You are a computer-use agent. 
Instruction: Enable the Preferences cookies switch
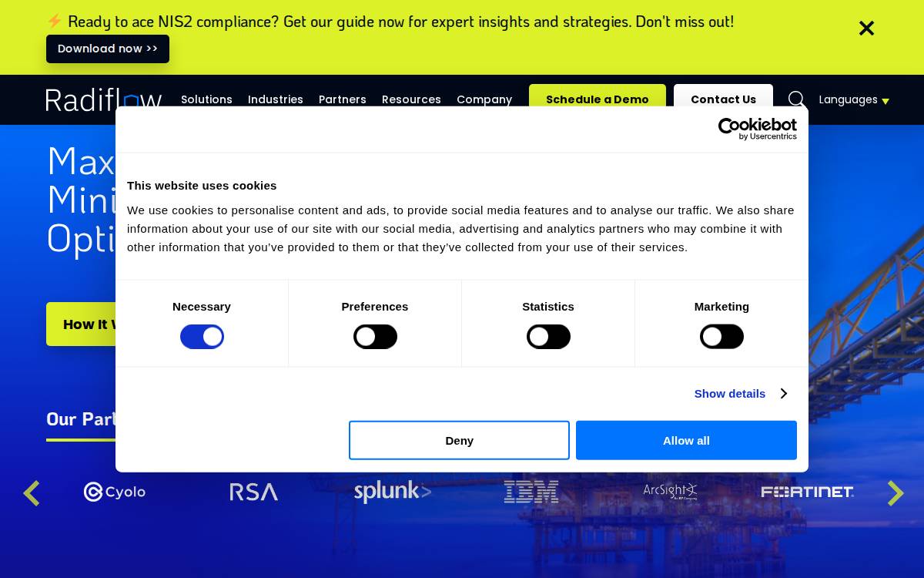coord(375,337)
